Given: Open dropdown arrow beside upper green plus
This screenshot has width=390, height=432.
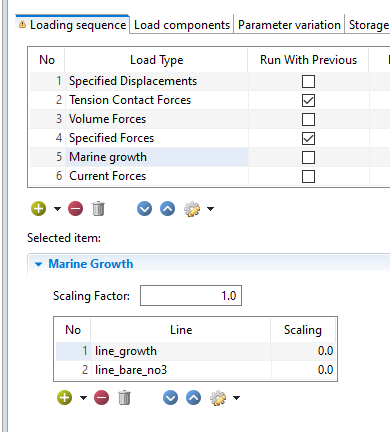Looking at the screenshot, I should point(57,209).
